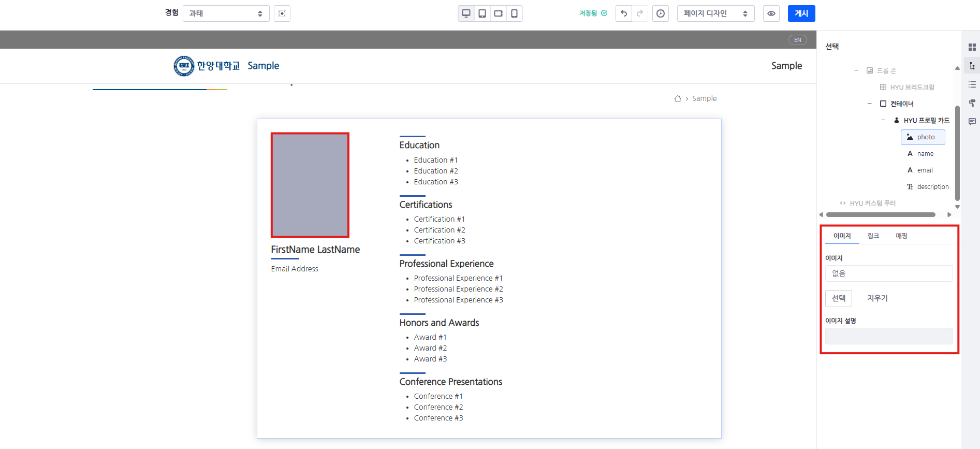This screenshot has height=449, width=980.
Task: Open the revision history clock icon
Action: pos(661,13)
